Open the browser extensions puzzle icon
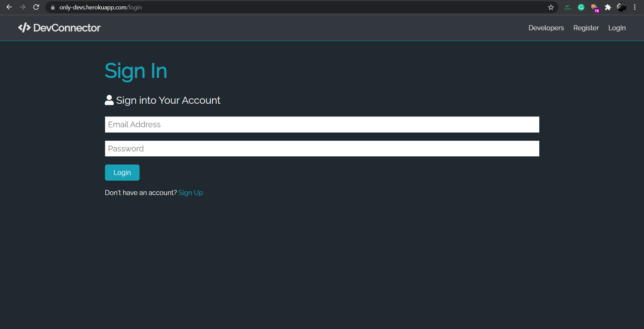 click(x=608, y=7)
